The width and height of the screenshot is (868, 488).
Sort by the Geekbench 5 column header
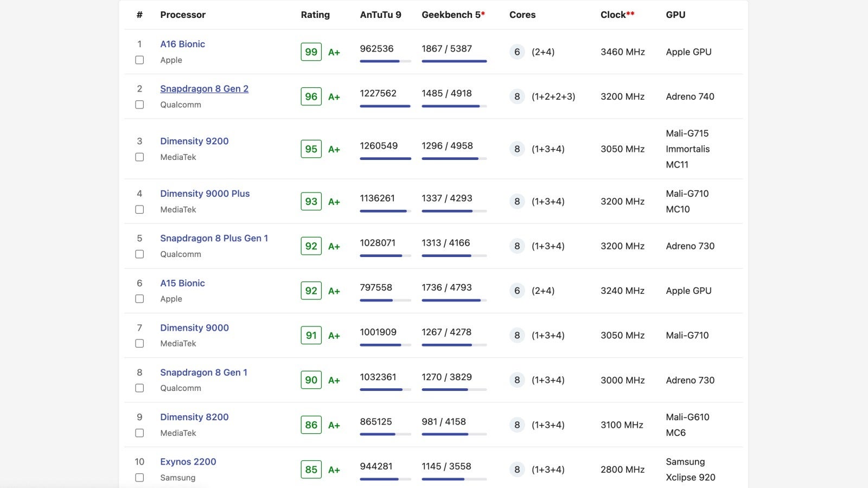click(453, 15)
